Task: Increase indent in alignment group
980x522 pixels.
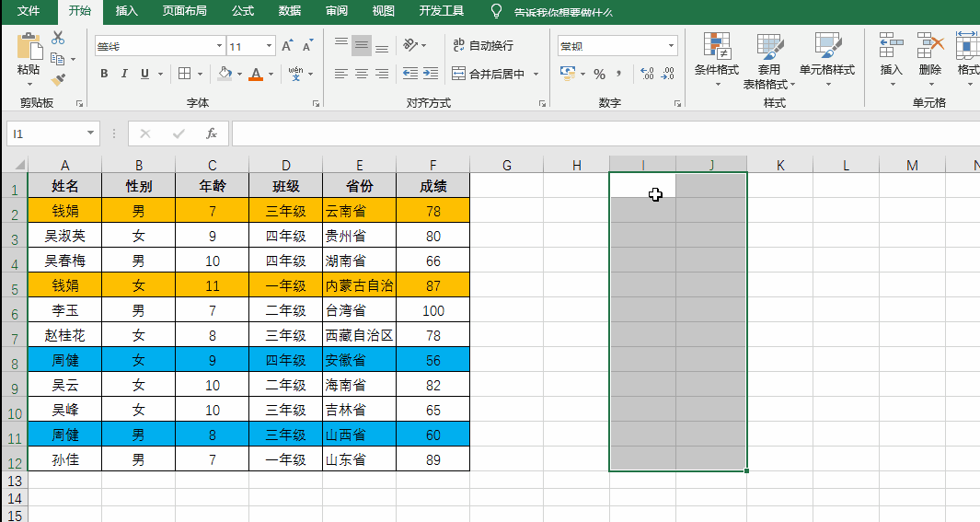Action: click(431, 74)
